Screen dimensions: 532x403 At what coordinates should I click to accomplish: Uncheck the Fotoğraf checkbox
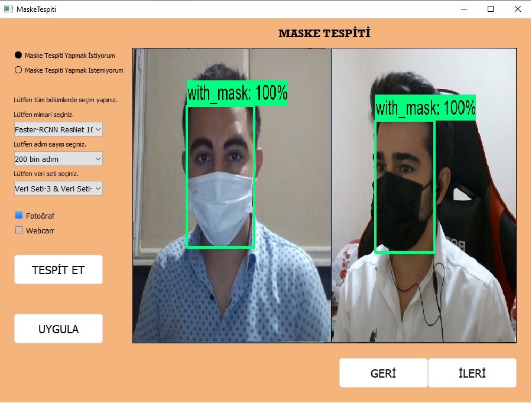[x=19, y=216]
